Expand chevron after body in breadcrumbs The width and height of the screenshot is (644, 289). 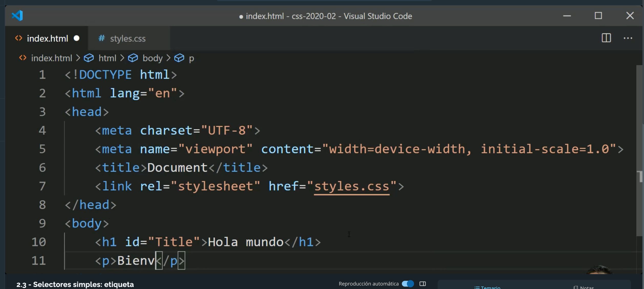tap(168, 58)
